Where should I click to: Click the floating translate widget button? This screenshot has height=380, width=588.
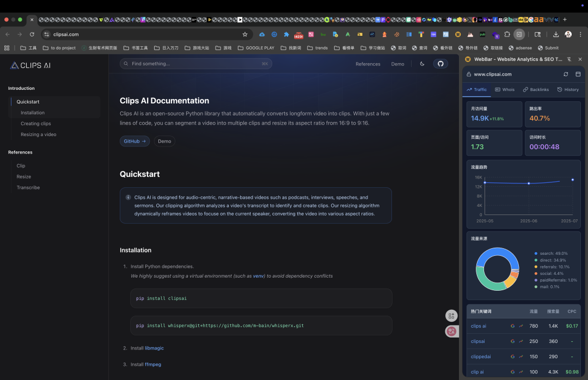click(x=451, y=331)
